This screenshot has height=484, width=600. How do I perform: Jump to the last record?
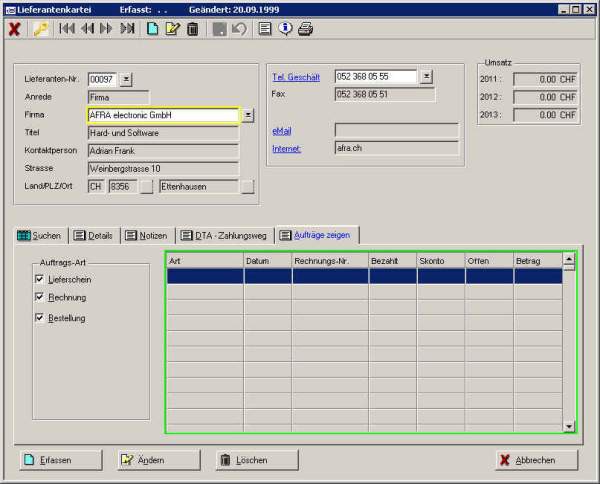tap(127, 29)
